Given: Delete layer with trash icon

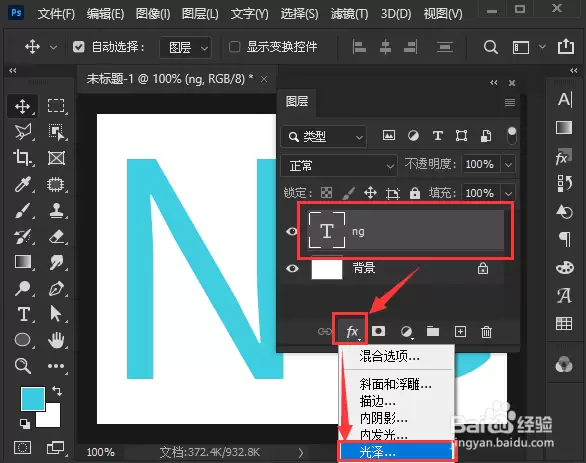Looking at the screenshot, I should pyautogui.click(x=486, y=331).
